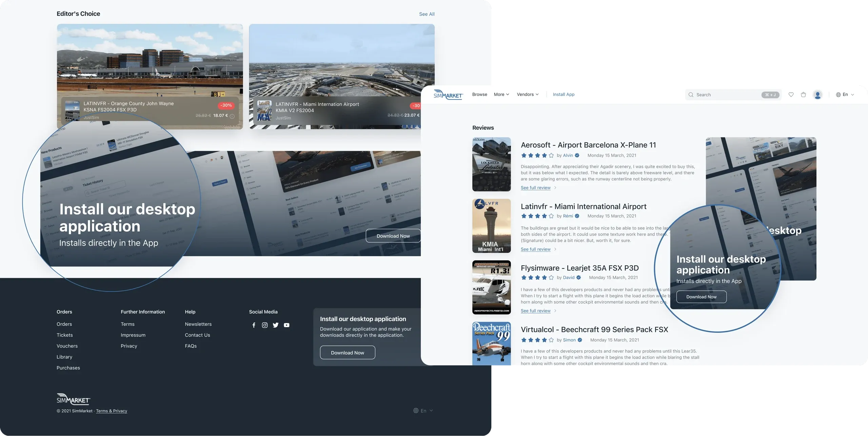Image resolution: width=868 pixels, height=436 pixels.
Task: Open the YouTube social media icon
Action: tap(287, 325)
